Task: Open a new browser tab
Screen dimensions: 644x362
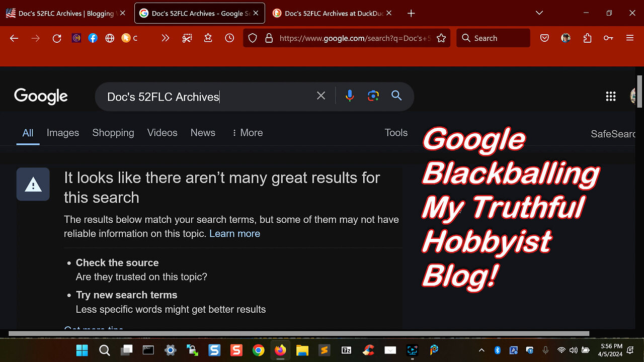Action: [411, 14]
